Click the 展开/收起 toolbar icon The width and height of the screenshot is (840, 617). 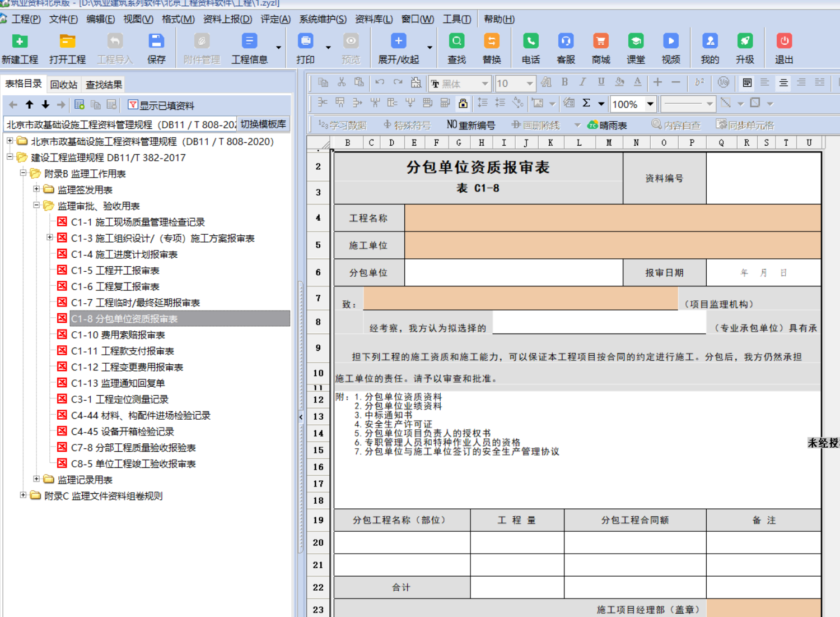tap(398, 49)
